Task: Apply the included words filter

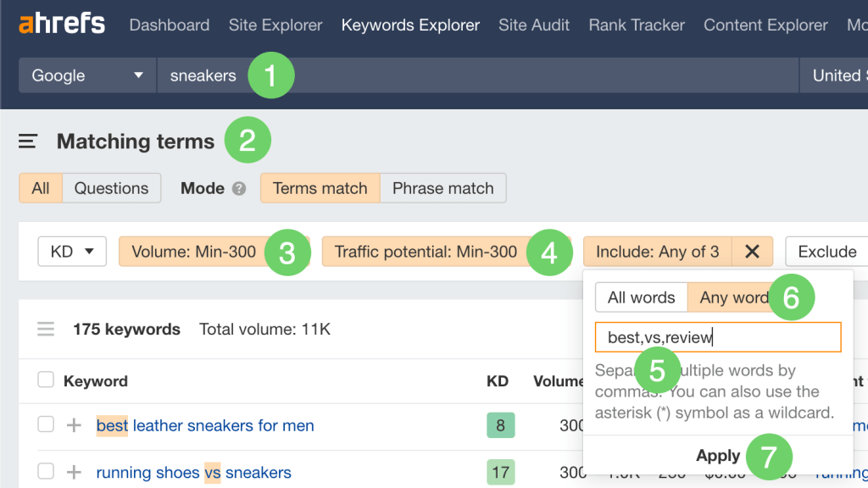Action: coord(717,455)
